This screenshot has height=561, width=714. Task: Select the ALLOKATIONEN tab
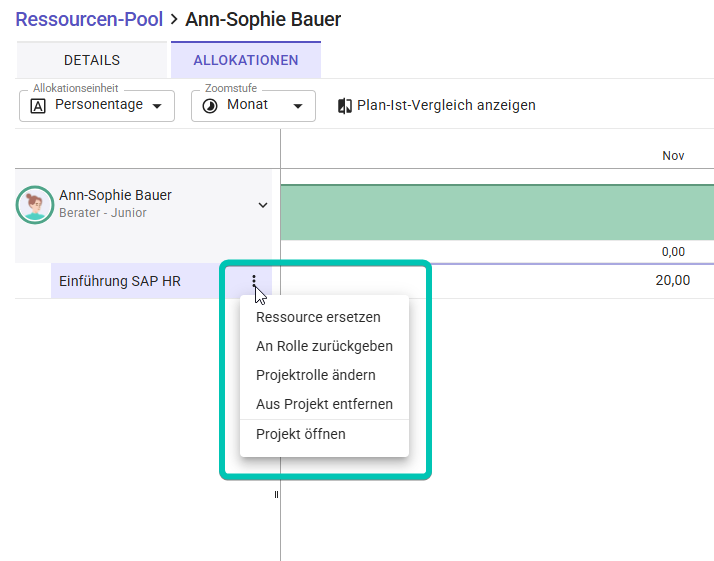point(246,60)
